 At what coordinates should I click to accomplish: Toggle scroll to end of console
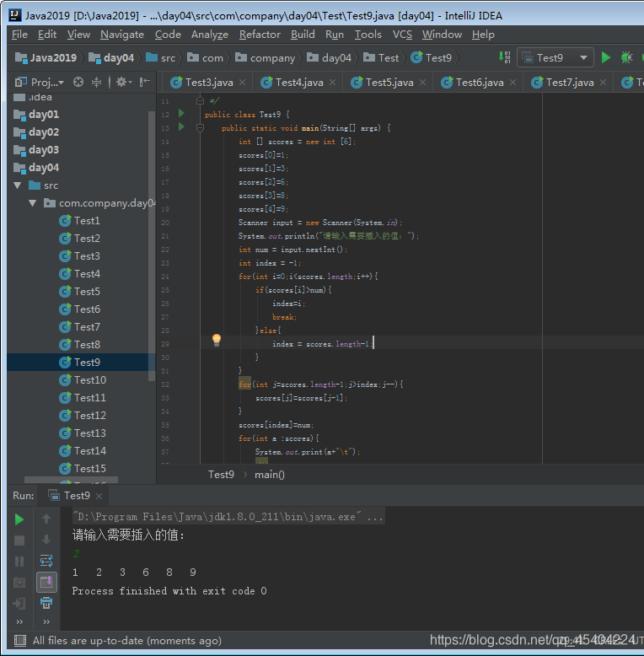pos(46,582)
